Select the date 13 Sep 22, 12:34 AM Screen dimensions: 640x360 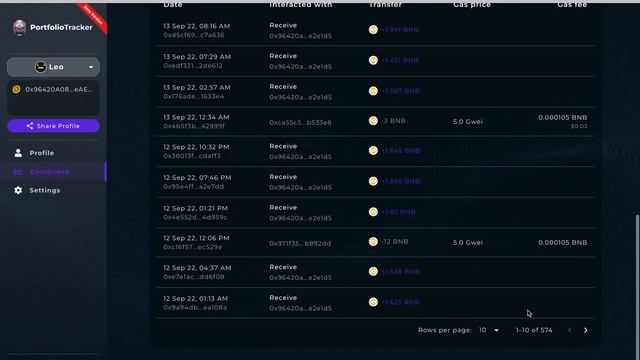[196, 117]
